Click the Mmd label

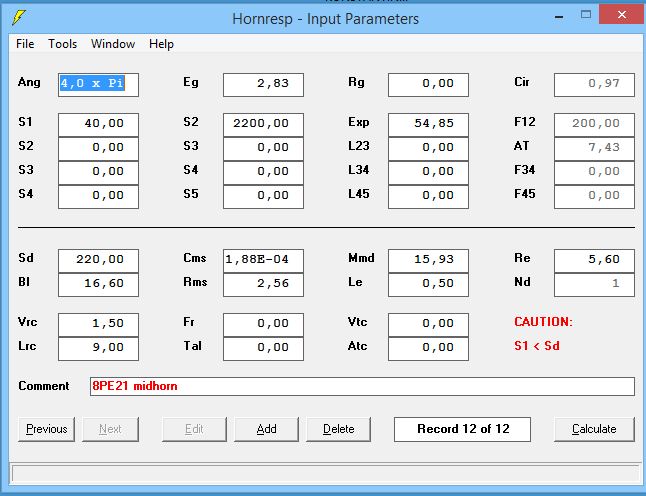(x=361, y=258)
